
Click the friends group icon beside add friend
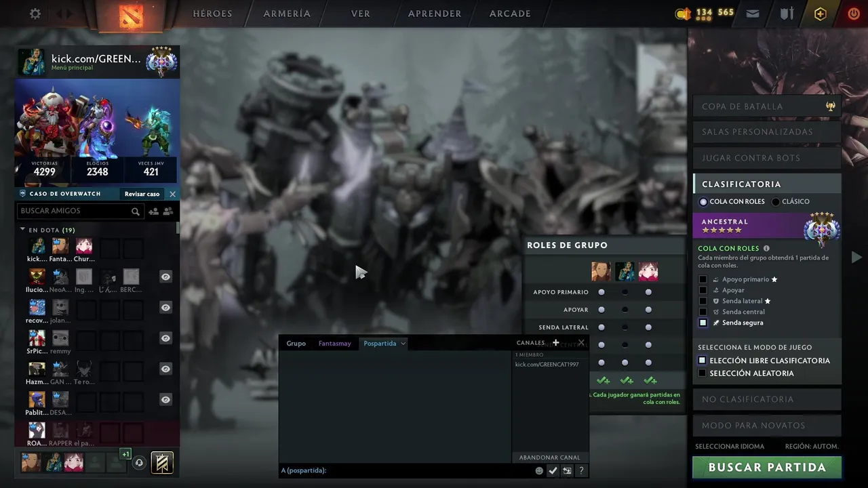point(168,211)
